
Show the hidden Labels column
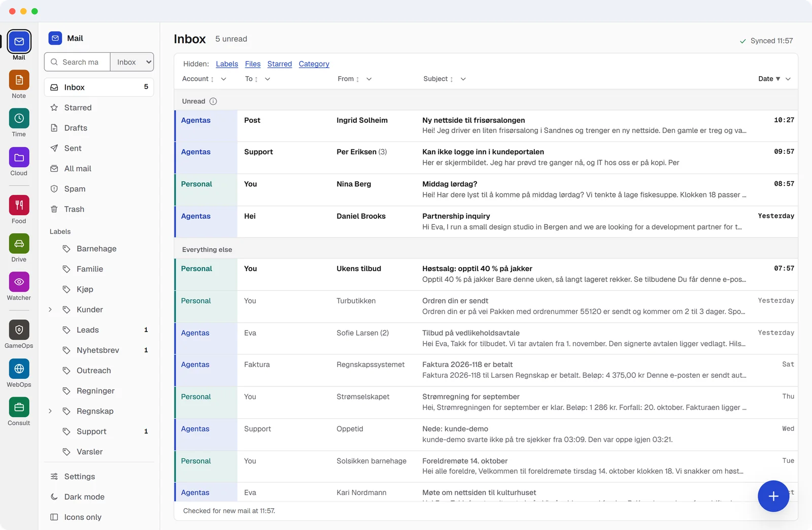pyautogui.click(x=227, y=64)
